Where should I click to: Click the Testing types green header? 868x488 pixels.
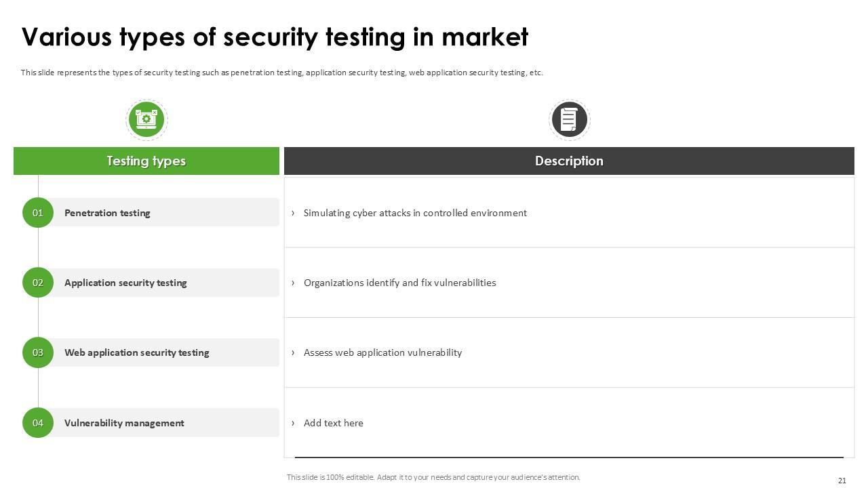click(146, 161)
